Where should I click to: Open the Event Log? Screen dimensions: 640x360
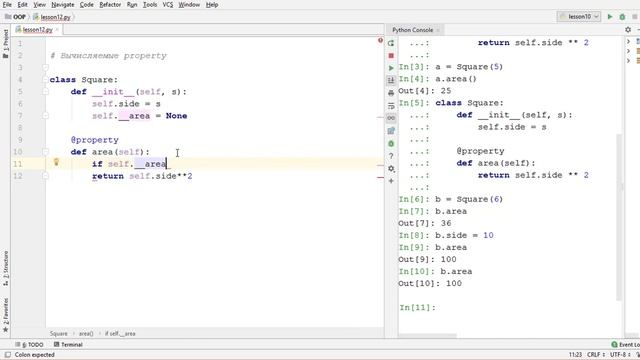point(626,344)
